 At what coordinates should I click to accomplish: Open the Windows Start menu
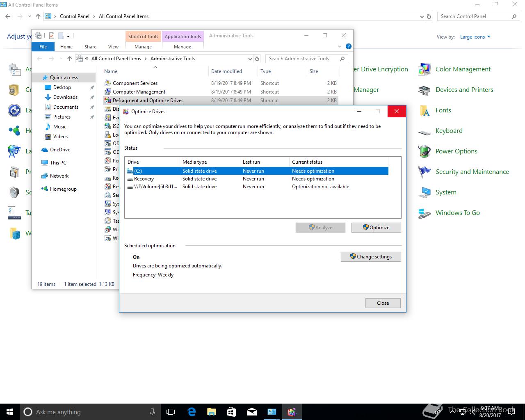pyautogui.click(x=10, y=412)
